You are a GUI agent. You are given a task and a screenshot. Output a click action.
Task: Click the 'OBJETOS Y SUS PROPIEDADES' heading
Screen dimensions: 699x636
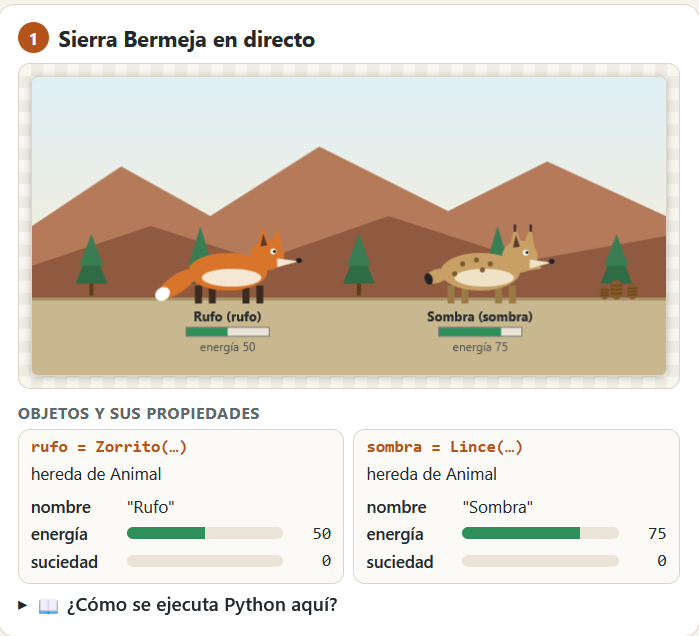point(139,414)
